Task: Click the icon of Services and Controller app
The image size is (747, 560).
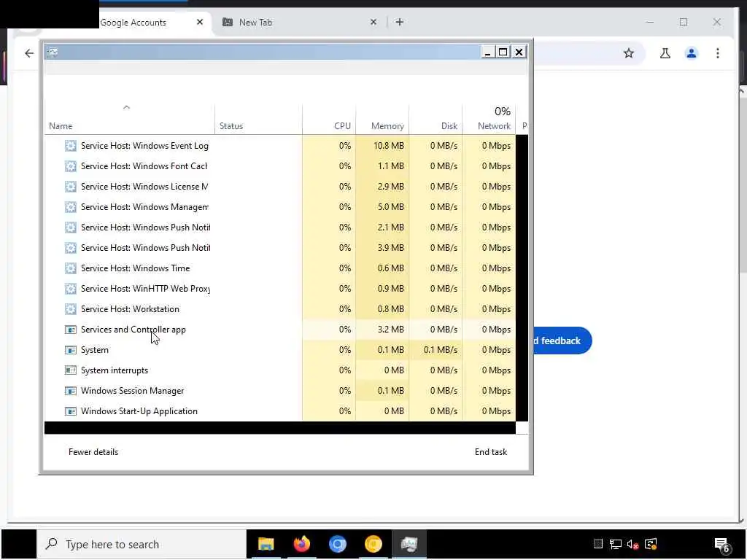Action: pyautogui.click(x=71, y=330)
